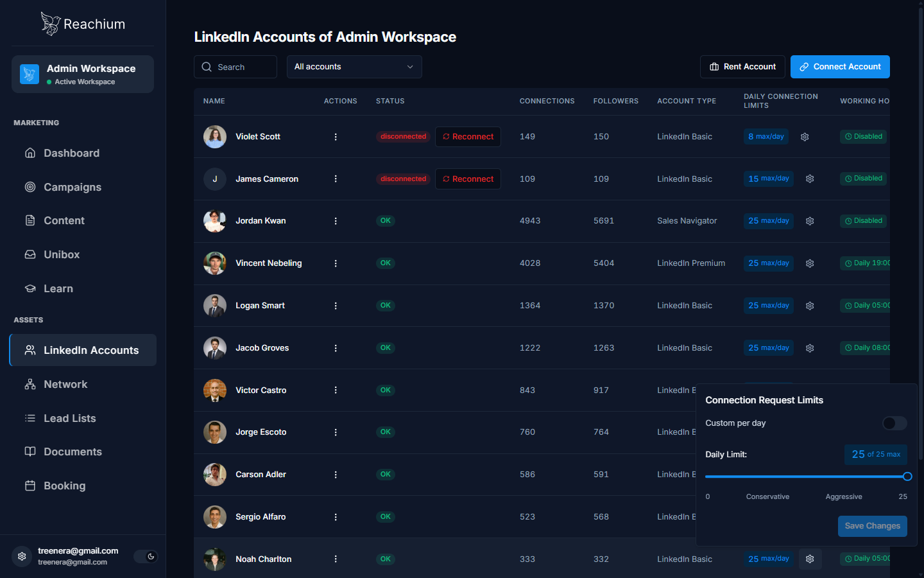Open actions menu for Jorge Escoto
924x578 pixels.
(336, 432)
